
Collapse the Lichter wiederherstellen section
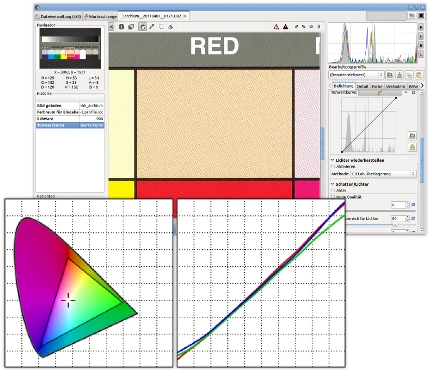[333, 160]
